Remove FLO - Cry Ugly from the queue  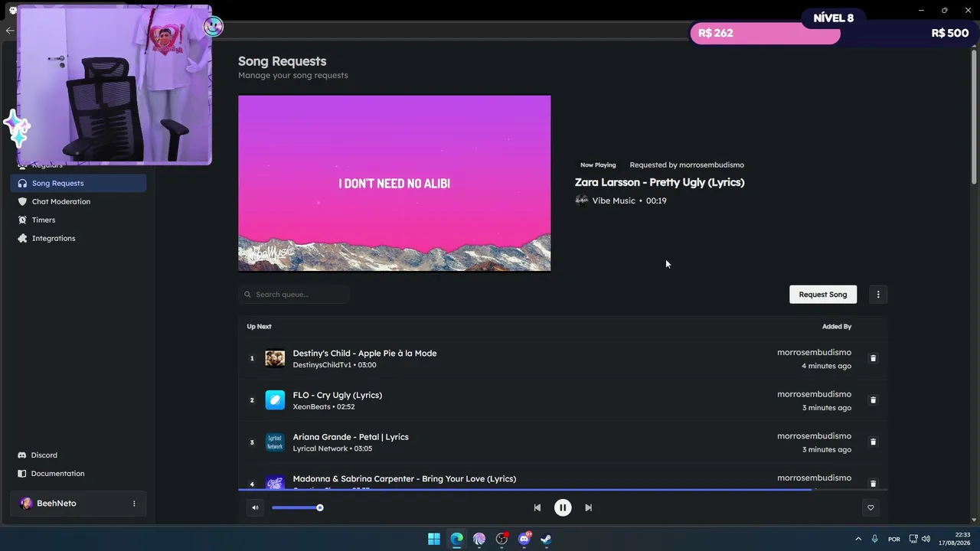click(873, 400)
